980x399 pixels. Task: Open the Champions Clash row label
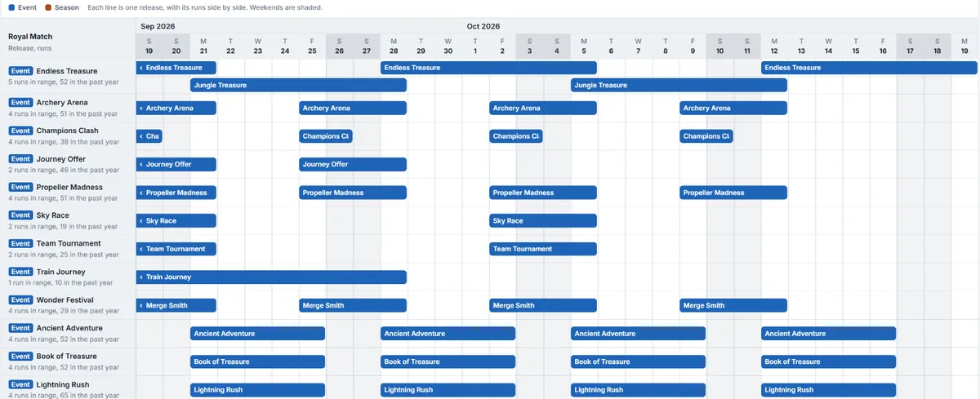[67, 131]
